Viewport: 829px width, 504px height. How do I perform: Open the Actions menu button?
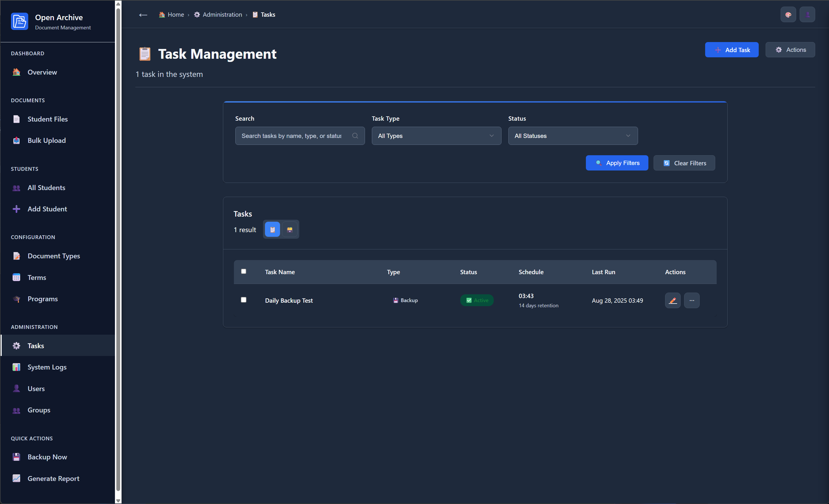pos(790,50)
